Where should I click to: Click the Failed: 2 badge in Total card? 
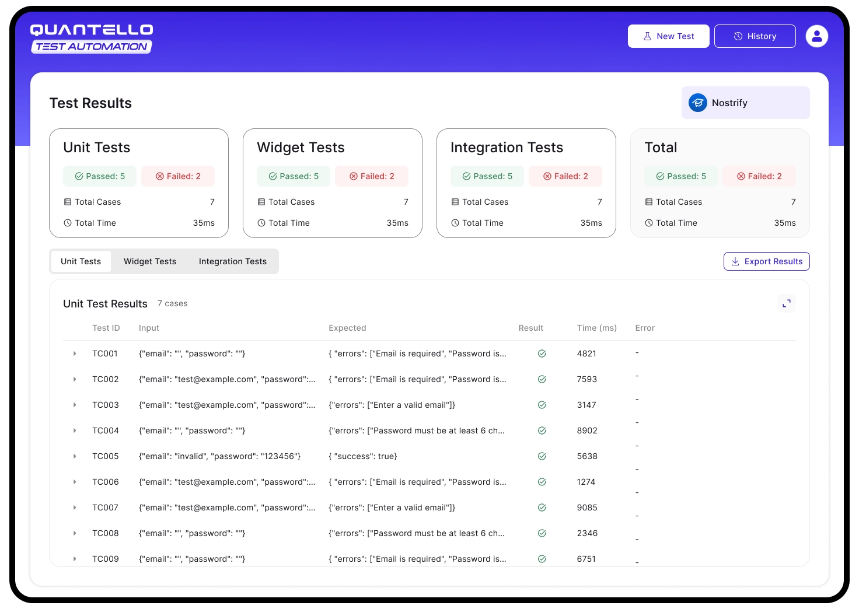coord(759,176)
